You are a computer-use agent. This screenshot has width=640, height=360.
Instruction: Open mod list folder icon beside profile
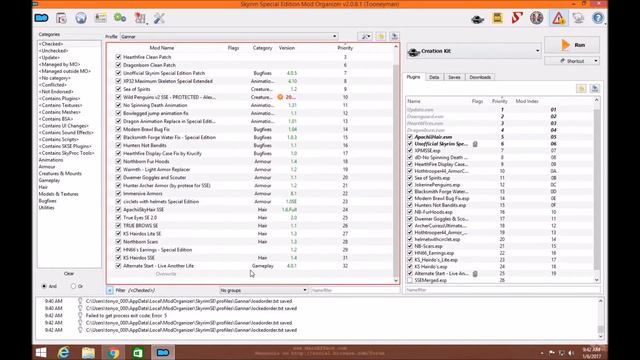[x=381, y=36]
